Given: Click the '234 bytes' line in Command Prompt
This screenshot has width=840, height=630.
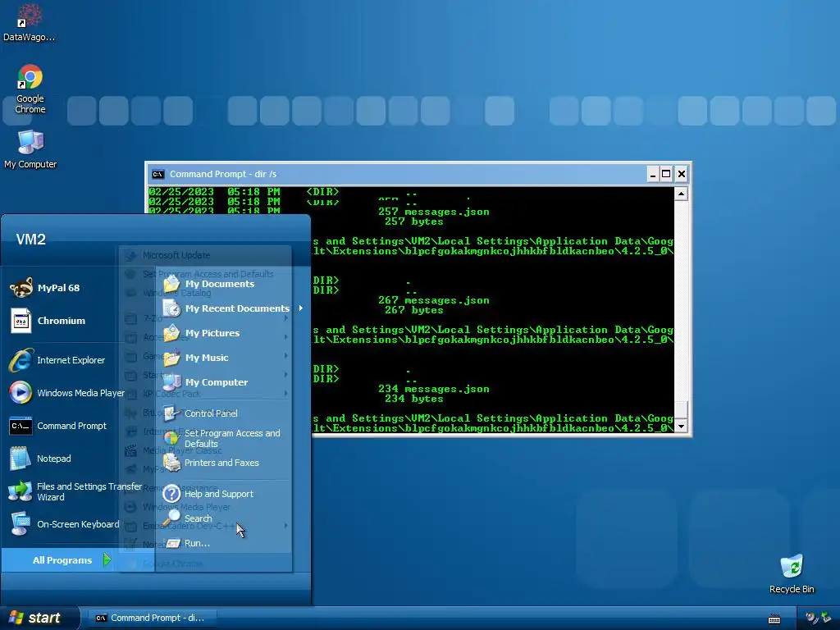Looking at the screenshot, I should click(413, 399).
